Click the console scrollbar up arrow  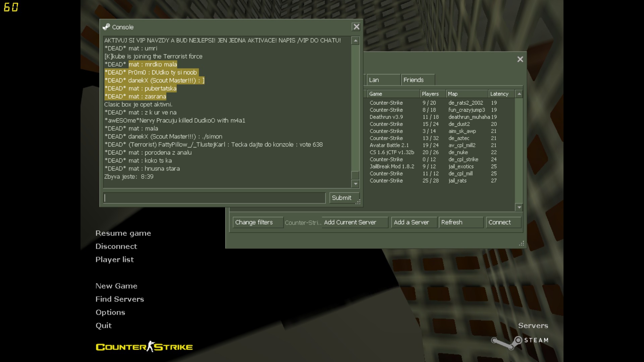point(356,41)
